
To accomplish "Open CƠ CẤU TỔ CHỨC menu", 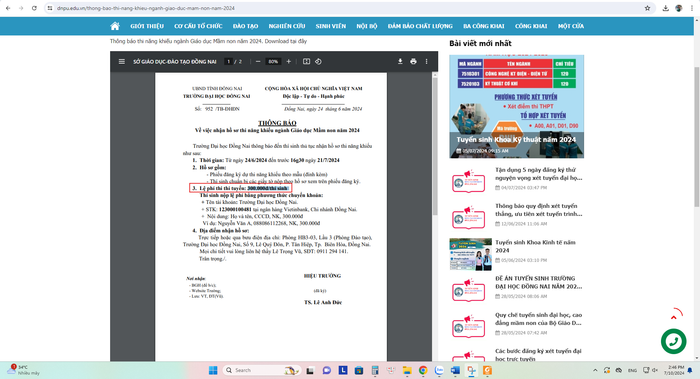I will [198, 26].
